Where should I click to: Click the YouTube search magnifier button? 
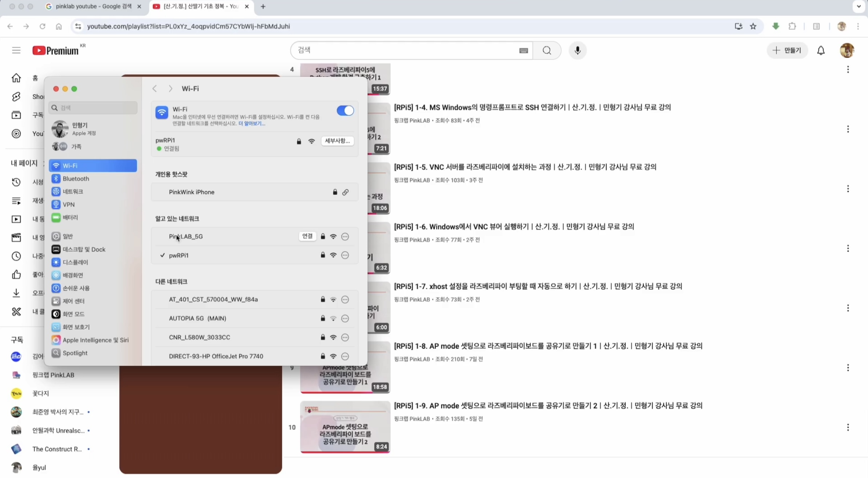[x=547, y=50]
